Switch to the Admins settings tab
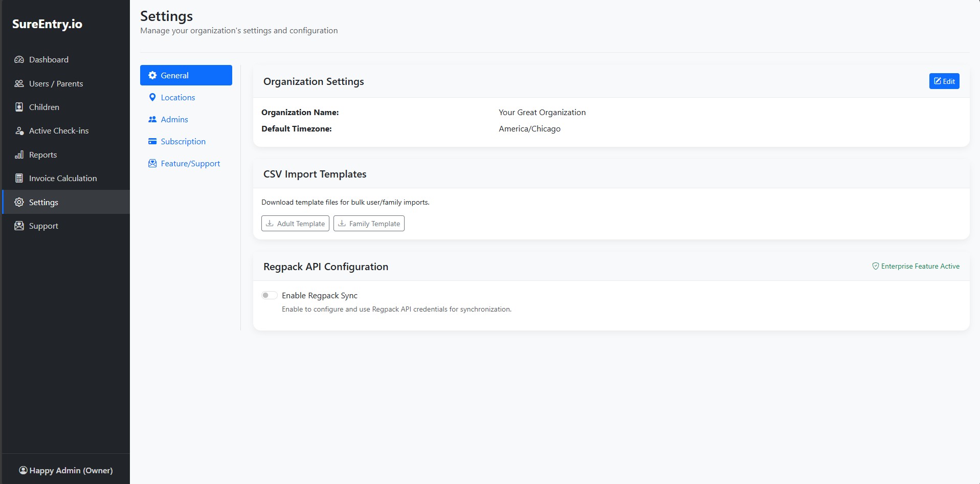This screenshot has width=980, height=484. coord(175,119)
